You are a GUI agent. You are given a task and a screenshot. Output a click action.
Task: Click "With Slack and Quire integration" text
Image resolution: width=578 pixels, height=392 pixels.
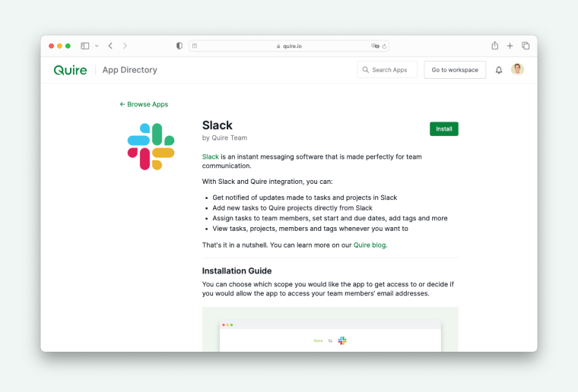267,182
